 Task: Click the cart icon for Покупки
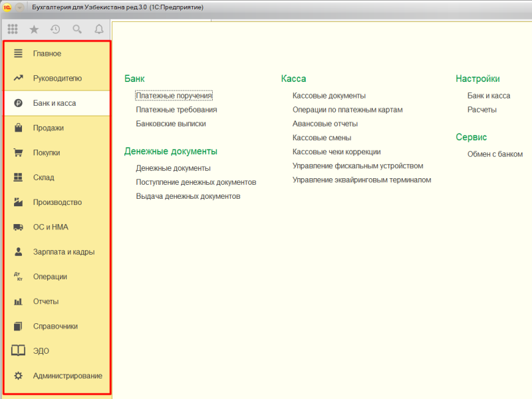pos(19,152)
